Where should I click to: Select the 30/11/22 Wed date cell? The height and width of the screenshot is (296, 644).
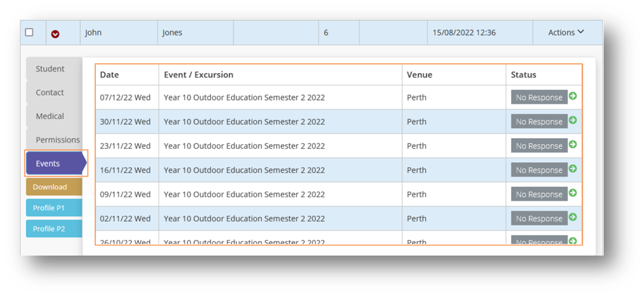[x=127, y=122]
